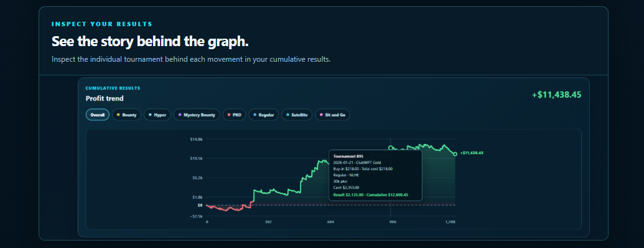Viewport: 644px width, 248px height.
Task: Click the 'Cash $2,353.00' tooltip line
Action: coord(345,187)
